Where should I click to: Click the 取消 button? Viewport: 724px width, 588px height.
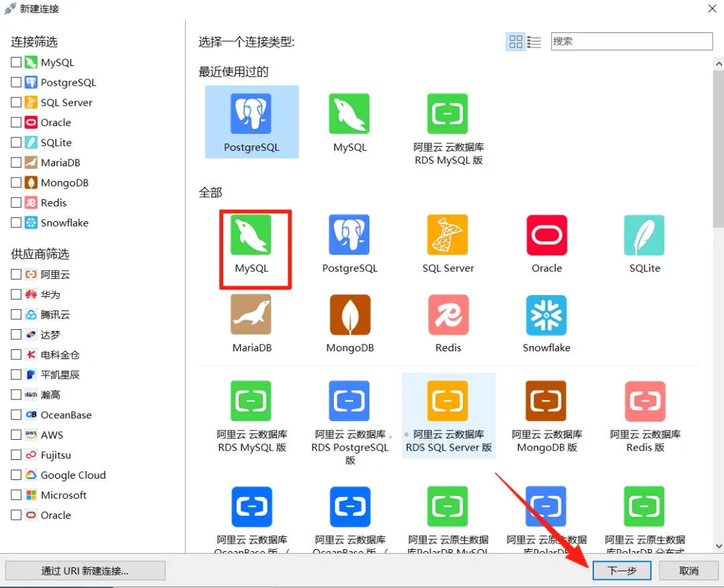click(688, 571)
